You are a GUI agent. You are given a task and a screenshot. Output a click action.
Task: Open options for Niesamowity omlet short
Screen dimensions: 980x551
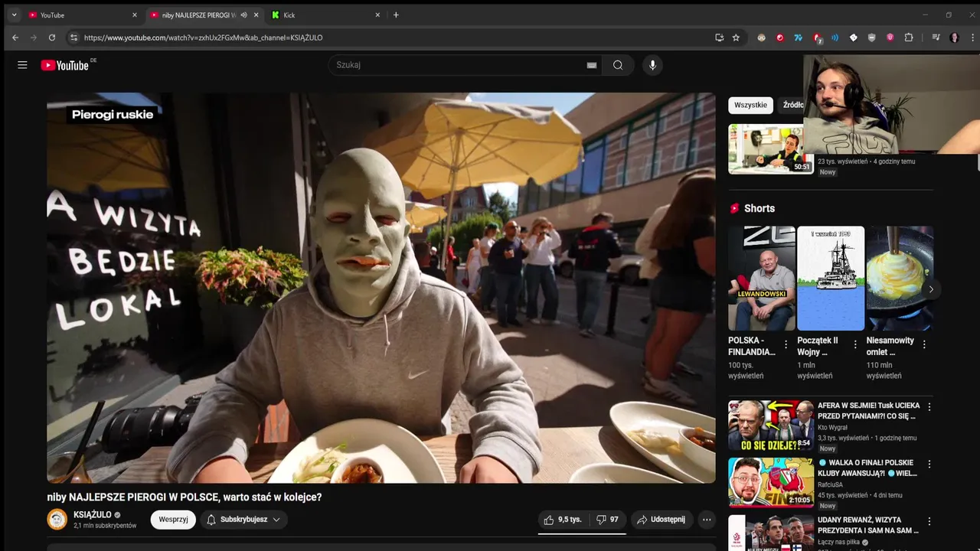click(x=924, y=344)
